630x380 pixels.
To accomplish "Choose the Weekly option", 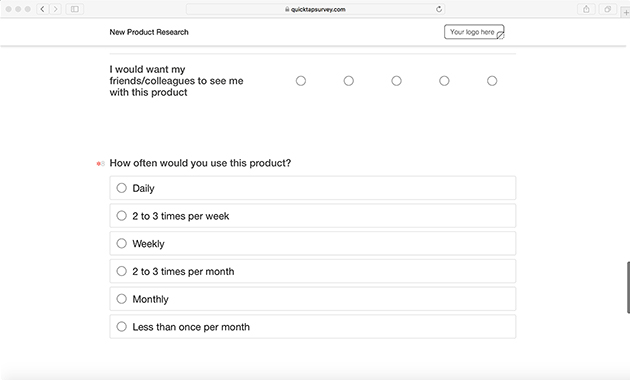I will (313, 243).
